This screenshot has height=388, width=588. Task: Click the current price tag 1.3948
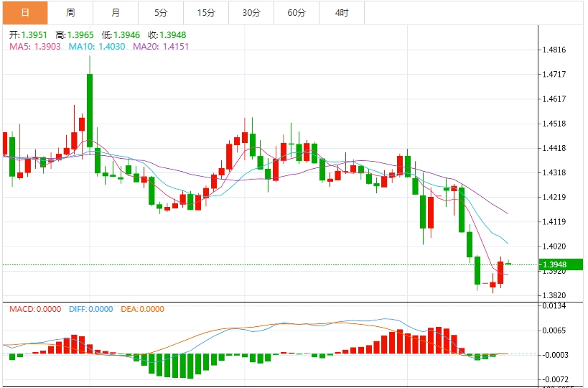click(x=561, y=264)
